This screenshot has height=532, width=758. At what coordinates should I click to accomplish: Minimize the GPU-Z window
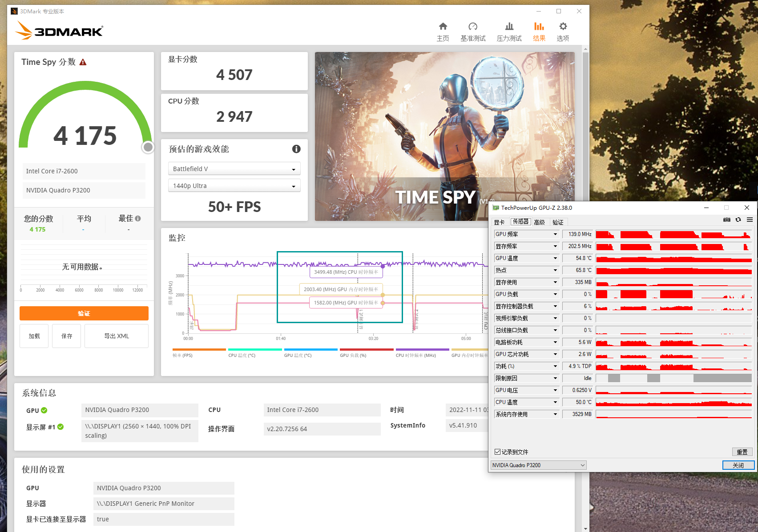tap(706, 208)
